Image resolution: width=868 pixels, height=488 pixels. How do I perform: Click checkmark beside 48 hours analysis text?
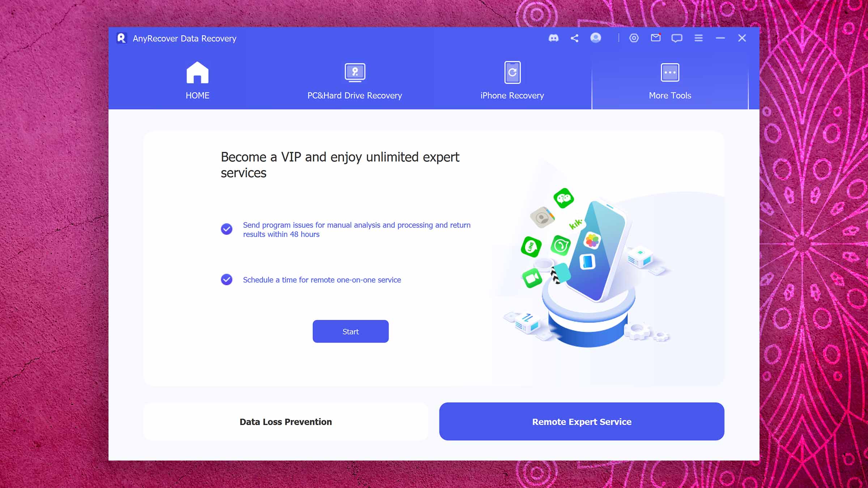point(227,229)
